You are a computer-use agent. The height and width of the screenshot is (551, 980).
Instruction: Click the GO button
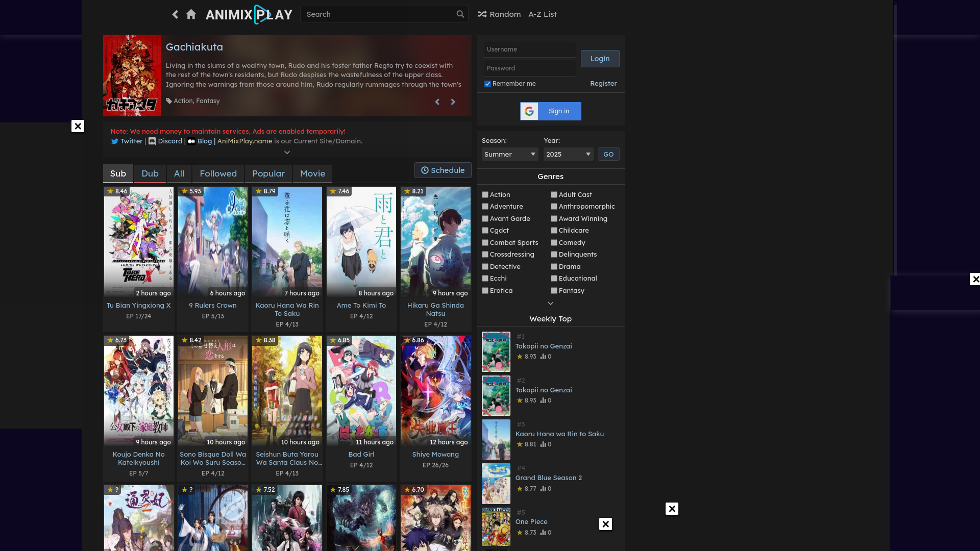(x=608, y=154)
